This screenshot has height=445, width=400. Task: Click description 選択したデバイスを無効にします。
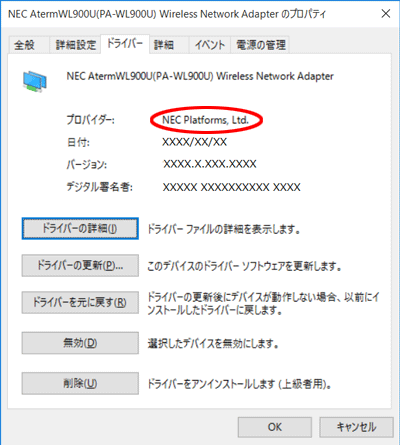213,343
